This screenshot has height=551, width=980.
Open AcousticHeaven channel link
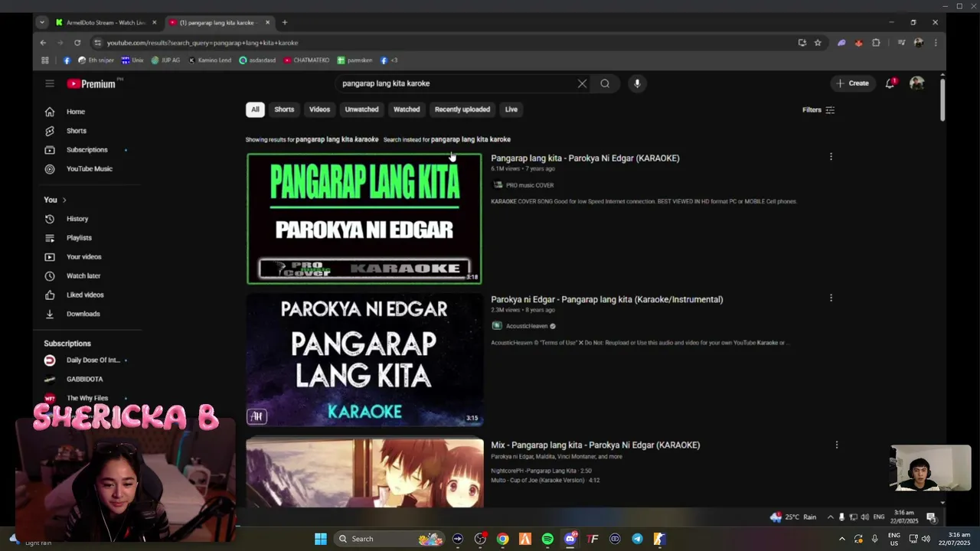(527, 326)
